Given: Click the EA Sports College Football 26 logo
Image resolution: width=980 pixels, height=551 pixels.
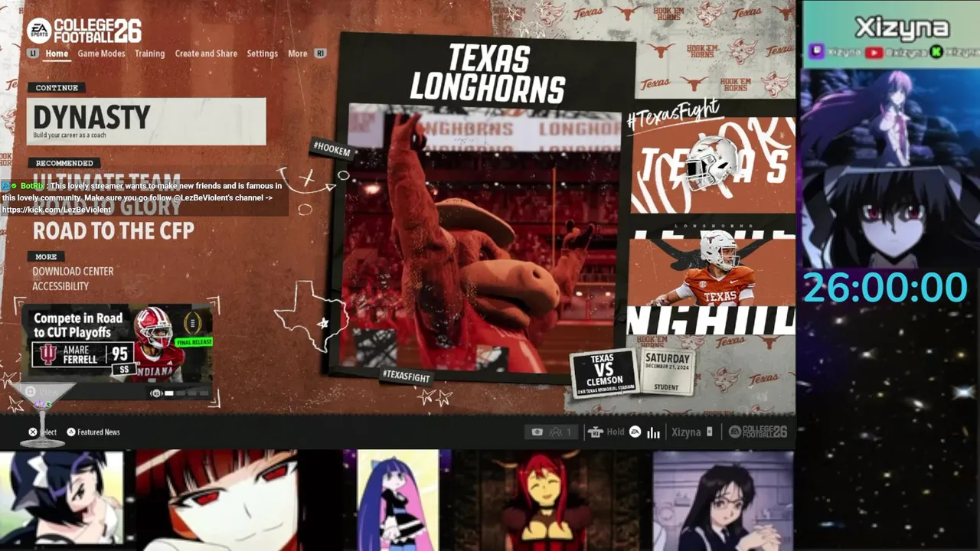Looking at the screenshot, I should [x=84, y=31].
